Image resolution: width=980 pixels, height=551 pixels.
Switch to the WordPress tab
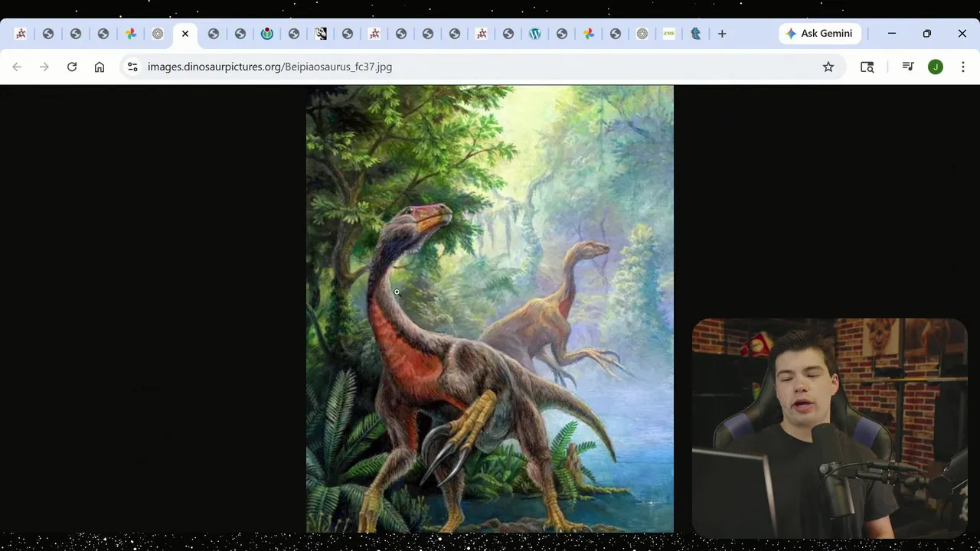(x=535, y=34)
